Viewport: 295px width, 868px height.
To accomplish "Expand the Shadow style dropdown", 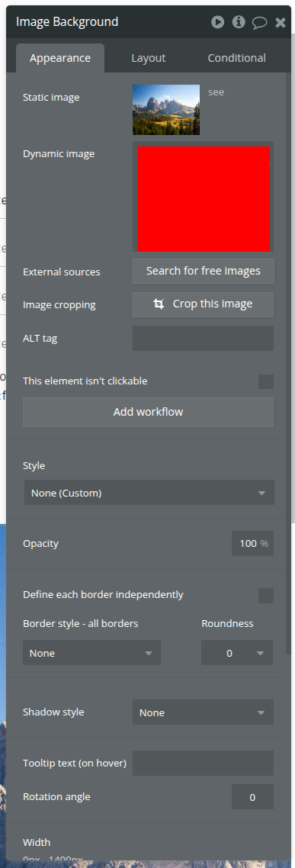I will click(203, 712).
